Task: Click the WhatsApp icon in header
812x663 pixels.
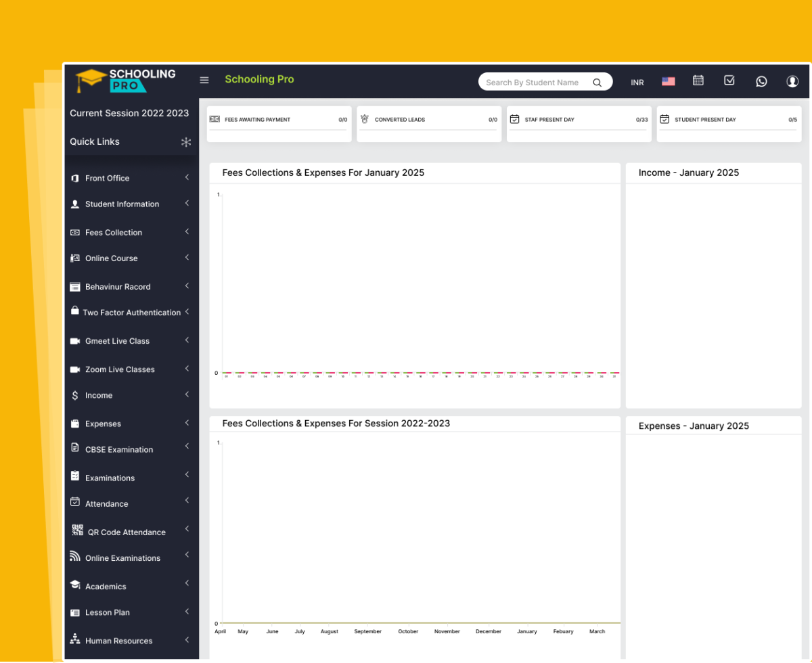Action: (761, 82)
